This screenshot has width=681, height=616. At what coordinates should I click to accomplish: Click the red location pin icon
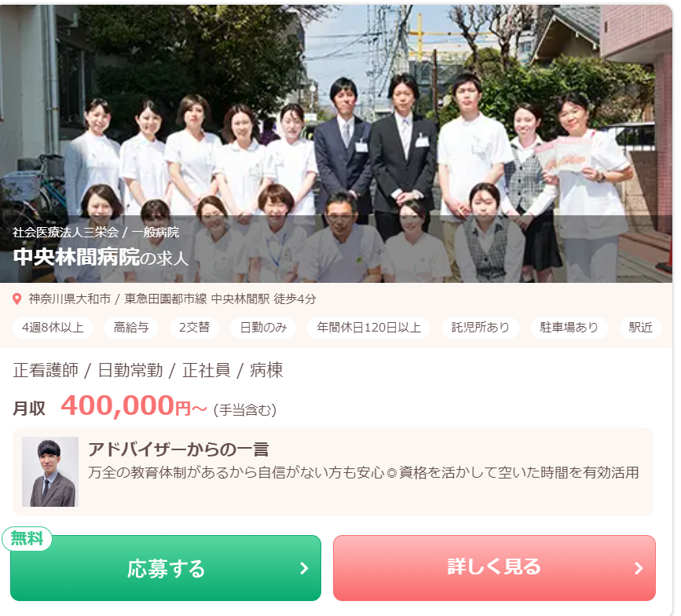pos(17,299)
